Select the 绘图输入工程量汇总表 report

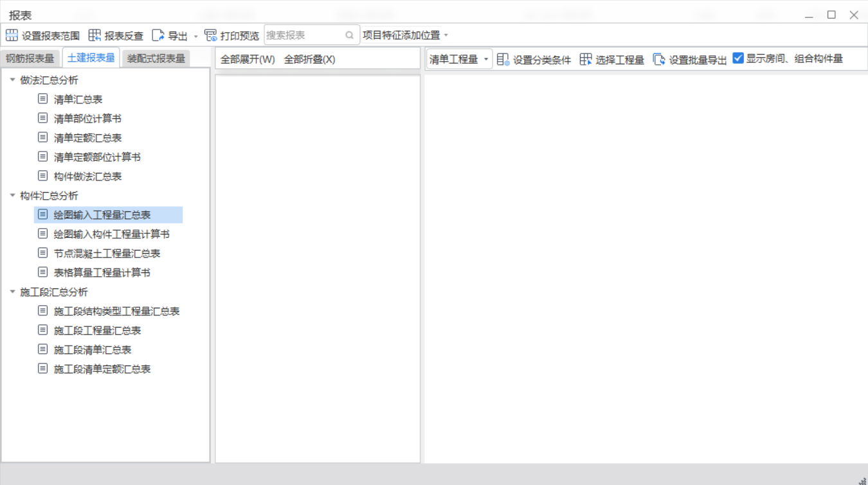point(102,215)
